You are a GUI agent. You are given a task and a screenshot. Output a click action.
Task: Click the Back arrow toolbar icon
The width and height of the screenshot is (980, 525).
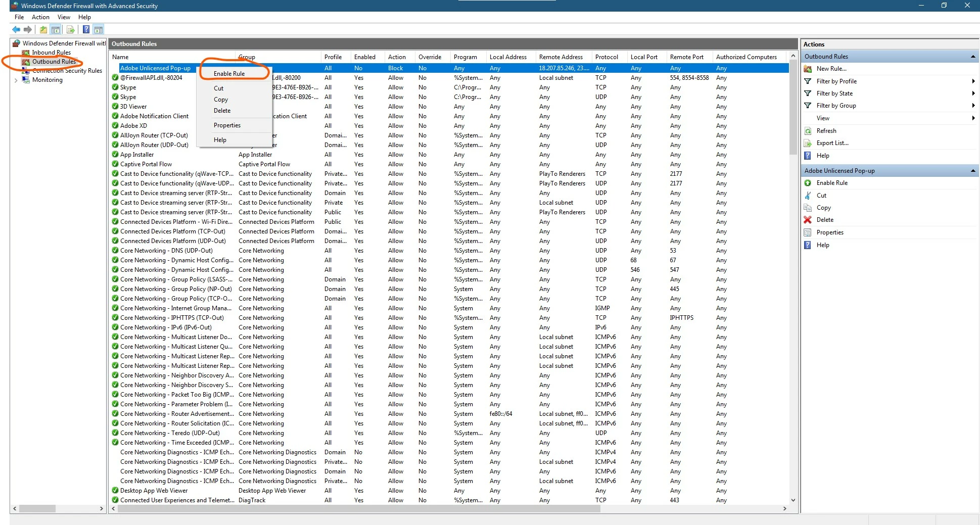[16, 29]
